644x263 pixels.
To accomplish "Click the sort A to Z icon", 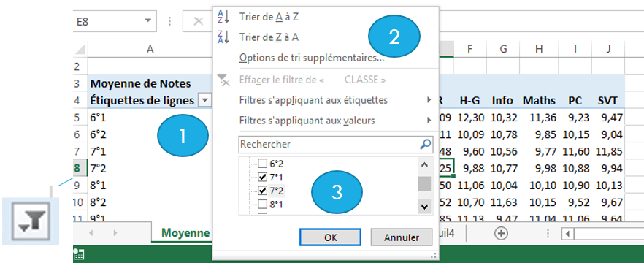I will click(223, 18).
